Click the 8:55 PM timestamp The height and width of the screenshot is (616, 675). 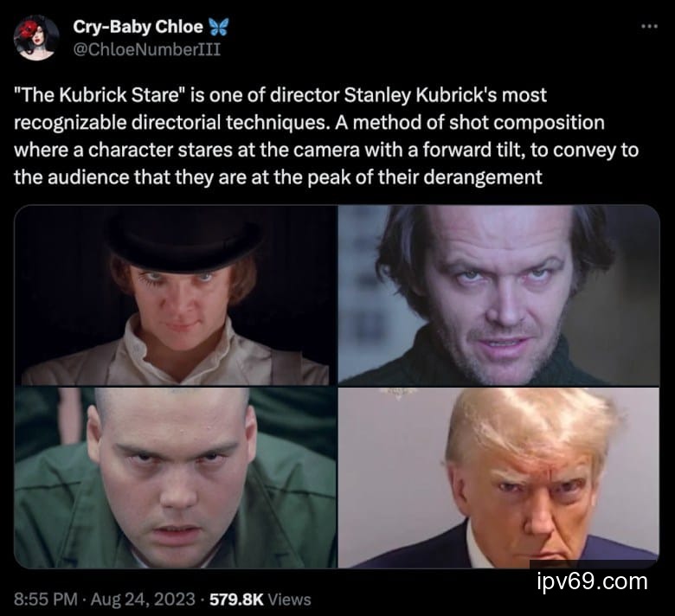pos(46,600)
